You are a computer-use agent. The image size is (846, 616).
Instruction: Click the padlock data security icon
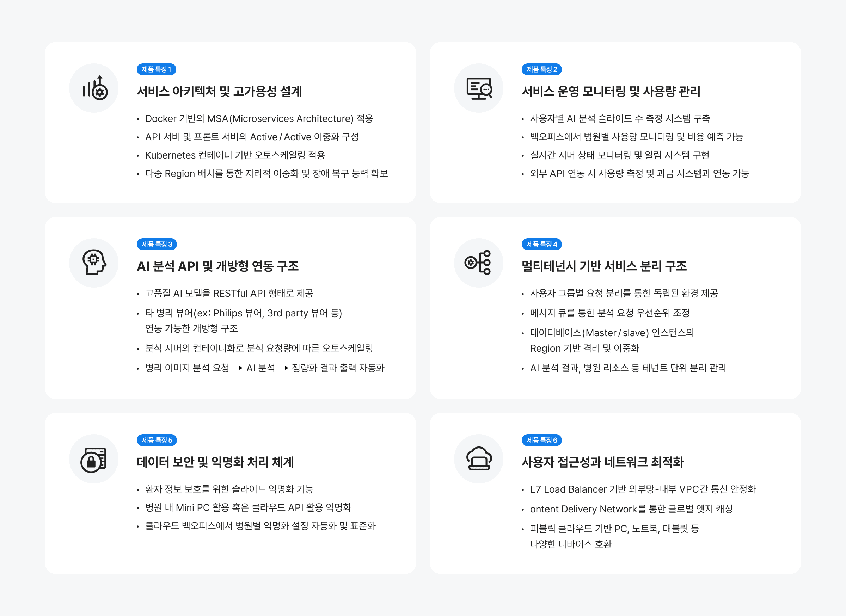94,459
